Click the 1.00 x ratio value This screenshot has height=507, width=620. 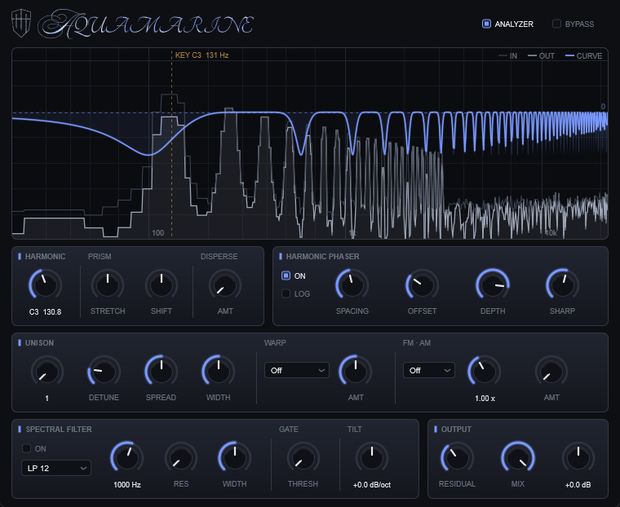485,398
